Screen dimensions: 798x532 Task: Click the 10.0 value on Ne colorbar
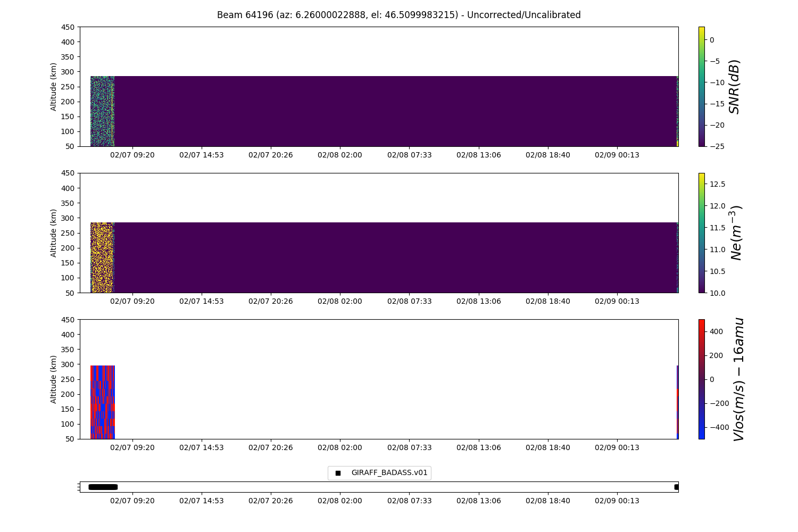(717, 293)
